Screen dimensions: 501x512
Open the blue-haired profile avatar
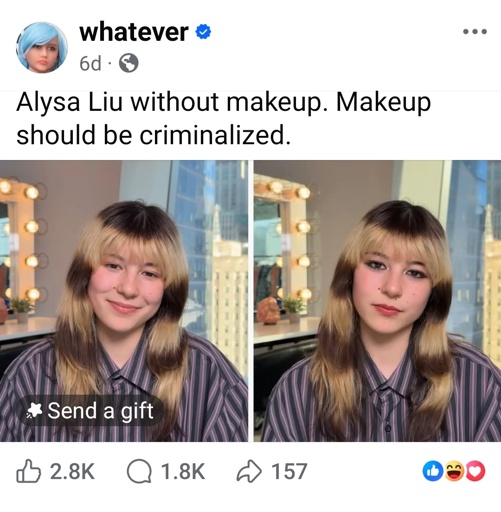(x=42, y=47)
